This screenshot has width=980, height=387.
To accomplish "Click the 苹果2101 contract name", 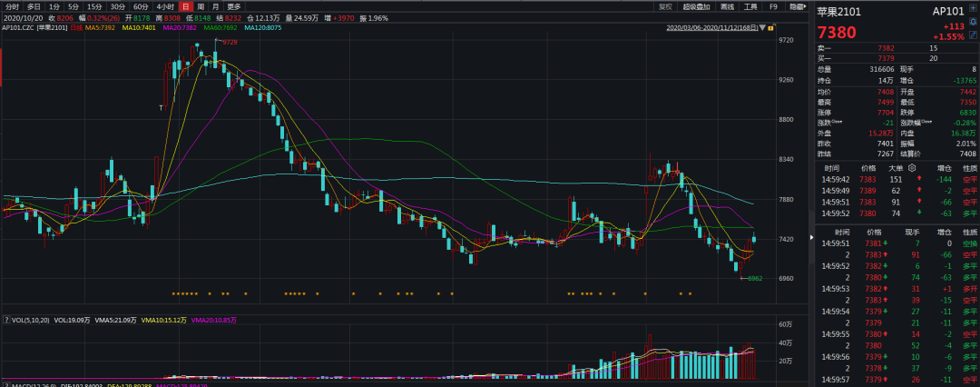I will [x=839, y=11].
